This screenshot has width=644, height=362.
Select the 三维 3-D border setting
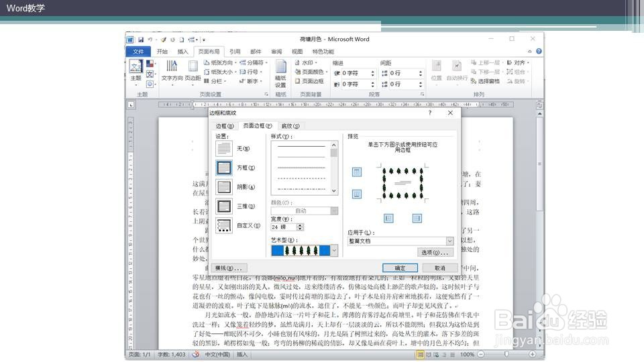point(224,206)
